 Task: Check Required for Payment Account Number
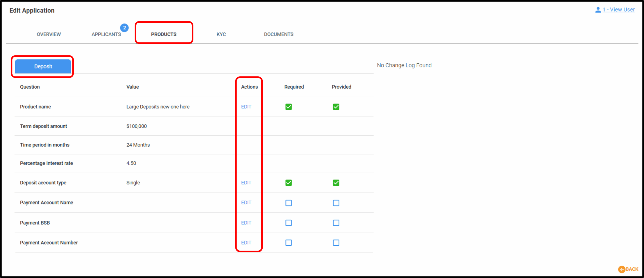(289, 243)
